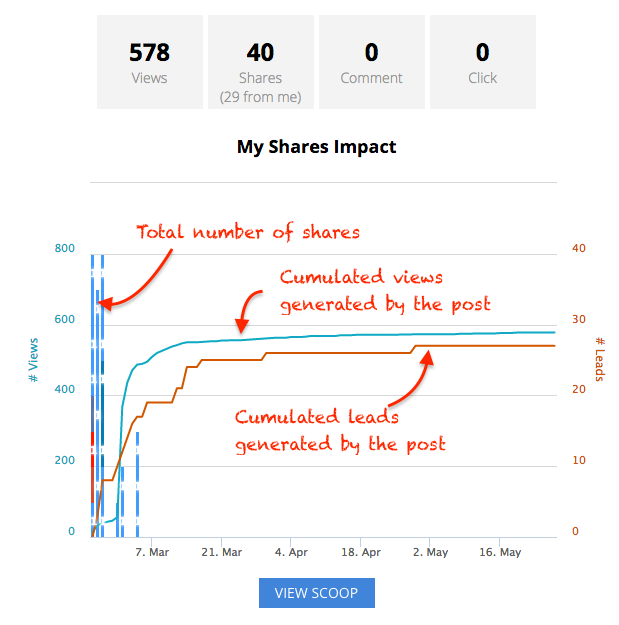Click the Cumulated leads annotation text
Viewport: 619px width, 625px height.
(x=340, y=431)
